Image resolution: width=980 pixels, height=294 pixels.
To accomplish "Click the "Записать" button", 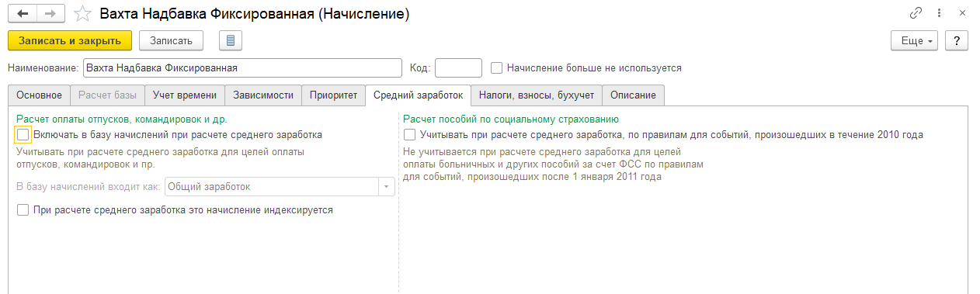I will pyautogui.click(x=171, y=40).
